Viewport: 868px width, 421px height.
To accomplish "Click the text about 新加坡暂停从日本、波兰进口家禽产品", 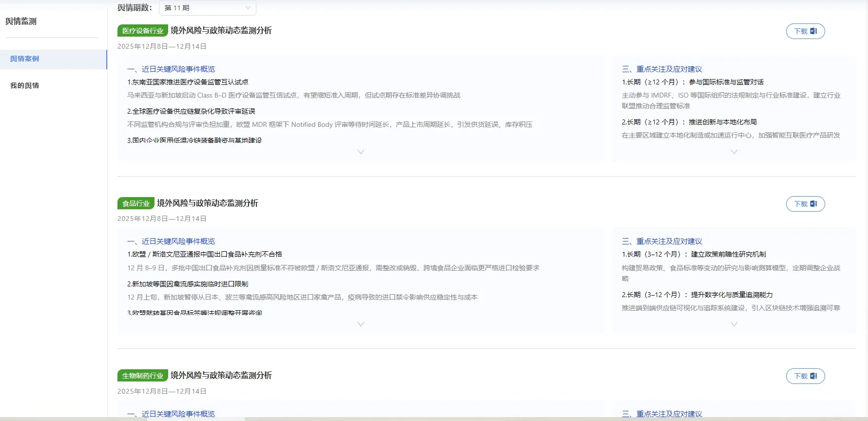I will 303,297.
